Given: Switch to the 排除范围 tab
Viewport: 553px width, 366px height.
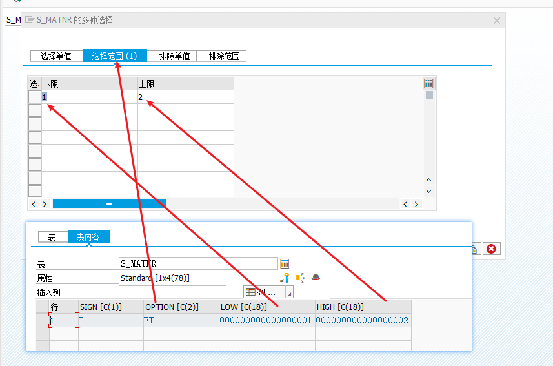Looking at the screenshot, I should click(x=221, y=56).
